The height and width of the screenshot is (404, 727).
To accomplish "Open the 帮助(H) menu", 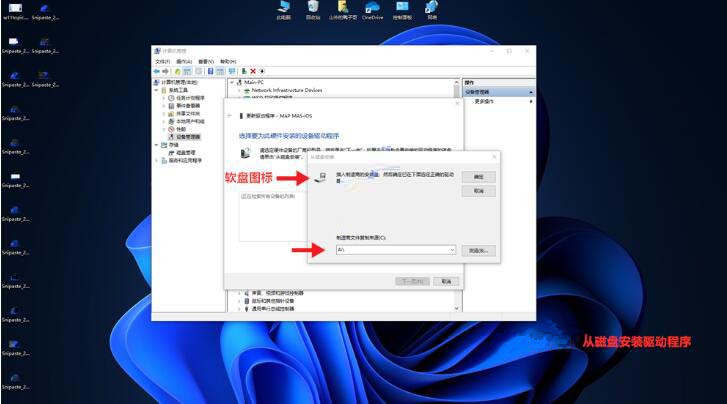I will (228, 61).
